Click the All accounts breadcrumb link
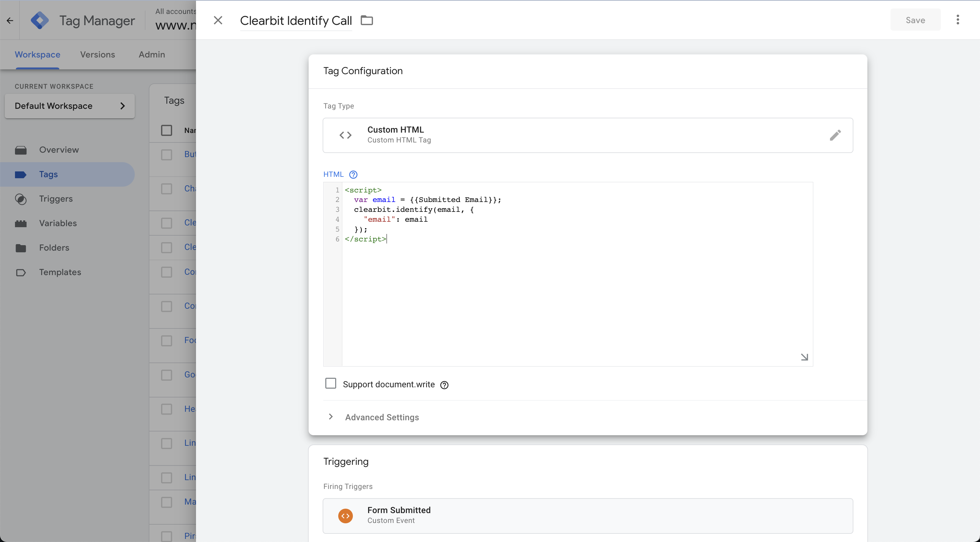Image resolution: width=980 pixels, height=542 pixels. tap(175, 12)
